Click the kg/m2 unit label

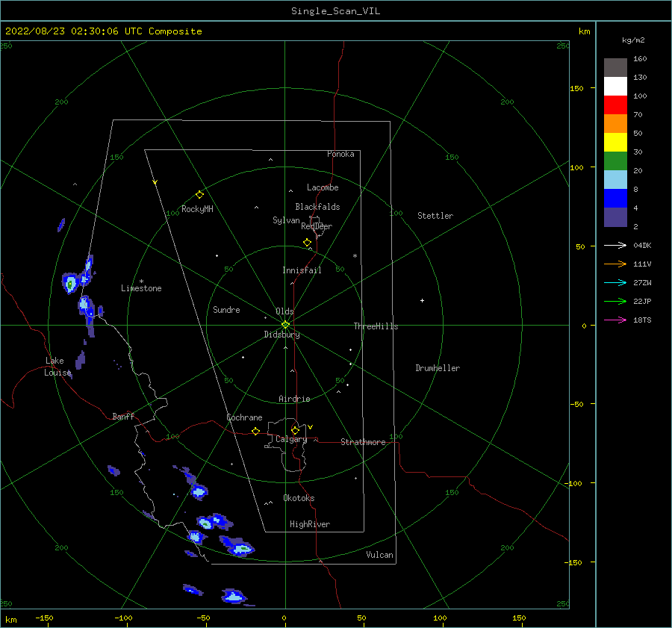[x=633, y=40]
